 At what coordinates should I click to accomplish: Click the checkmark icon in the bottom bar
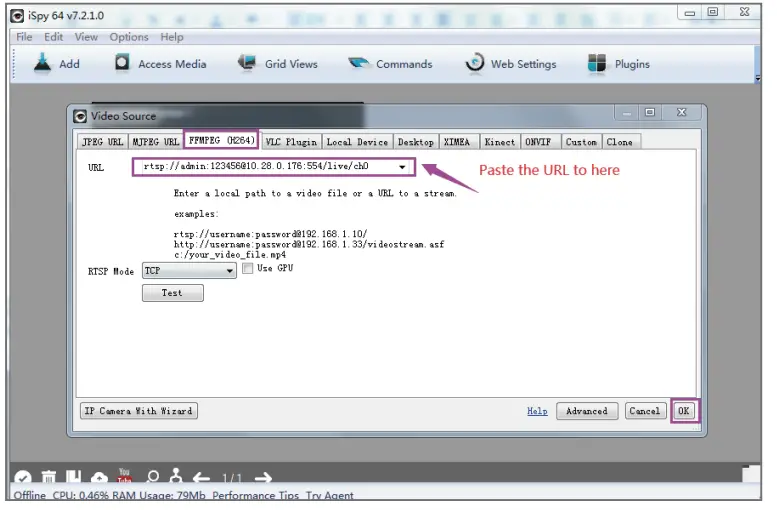[23, 478]
